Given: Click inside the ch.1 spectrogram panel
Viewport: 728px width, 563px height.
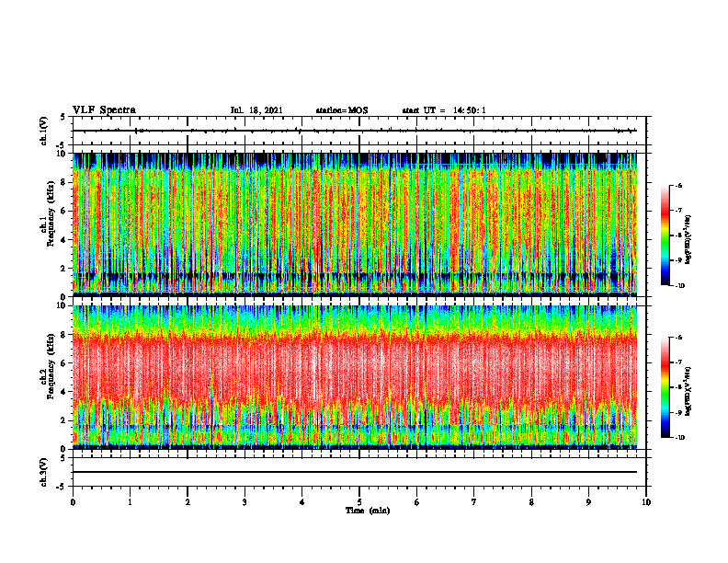Looking at the screenshot, I should [355, 224].
